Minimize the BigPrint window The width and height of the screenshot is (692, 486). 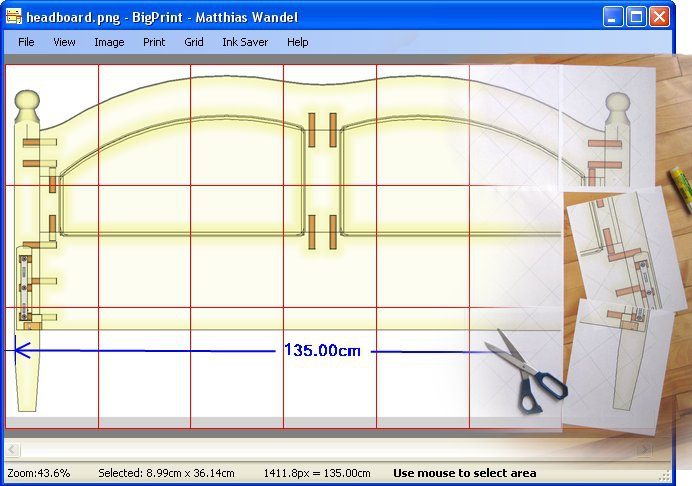pos(613,17)
